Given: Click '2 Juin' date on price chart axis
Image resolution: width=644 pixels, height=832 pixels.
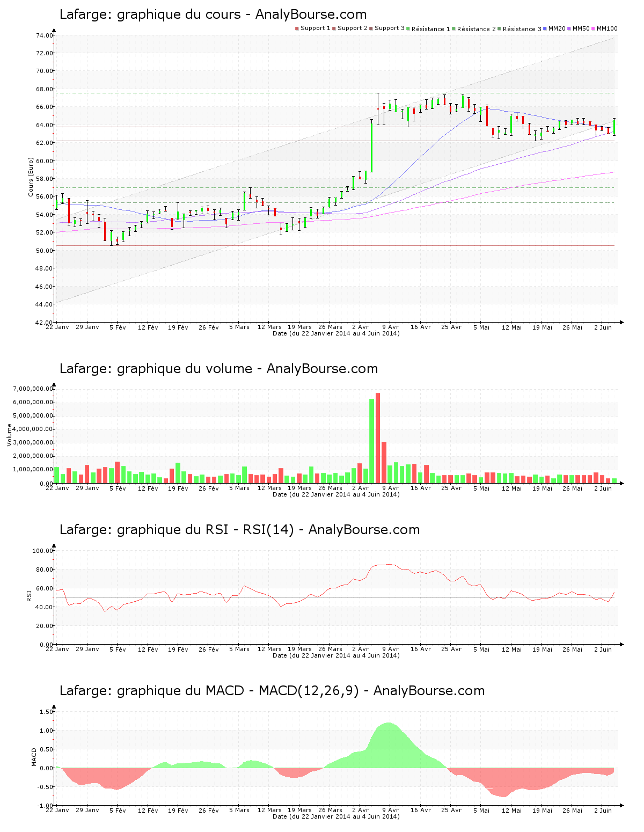Looking at the screenshot, I should coord(602,327).
